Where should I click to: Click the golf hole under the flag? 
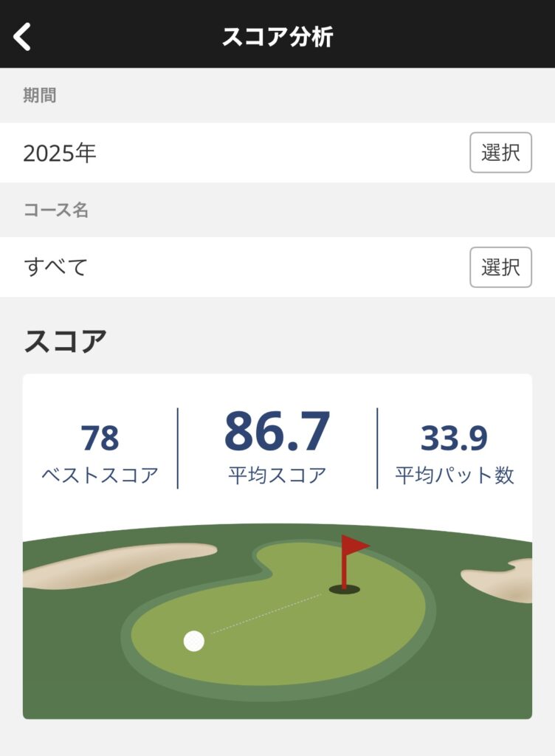pyautogui.click(x=344, y=589)
